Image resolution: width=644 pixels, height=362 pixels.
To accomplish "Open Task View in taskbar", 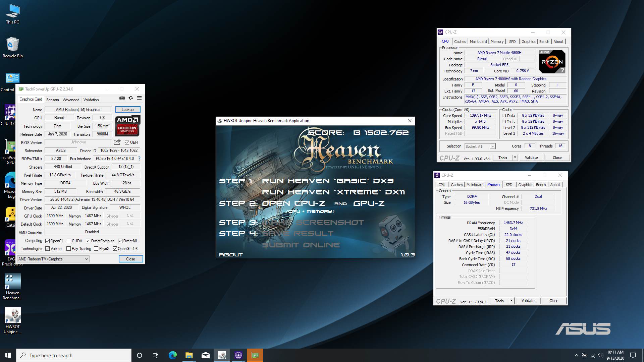I will (x=156, y=355).
